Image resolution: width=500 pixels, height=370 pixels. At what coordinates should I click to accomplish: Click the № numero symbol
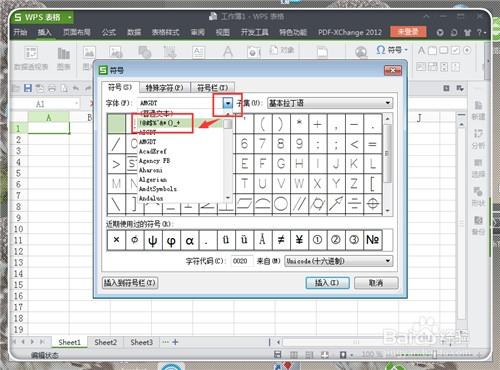coord(372,240)
